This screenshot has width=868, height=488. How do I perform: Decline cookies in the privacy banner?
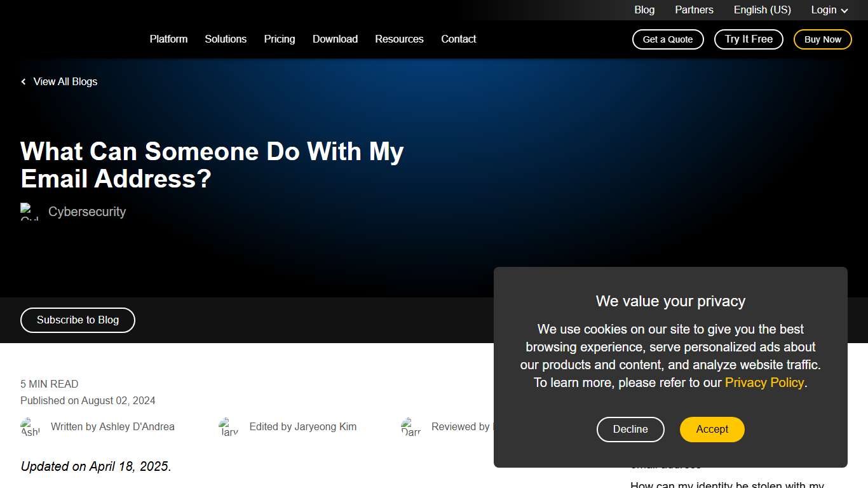pyautogui.click(x=630, y=430)
